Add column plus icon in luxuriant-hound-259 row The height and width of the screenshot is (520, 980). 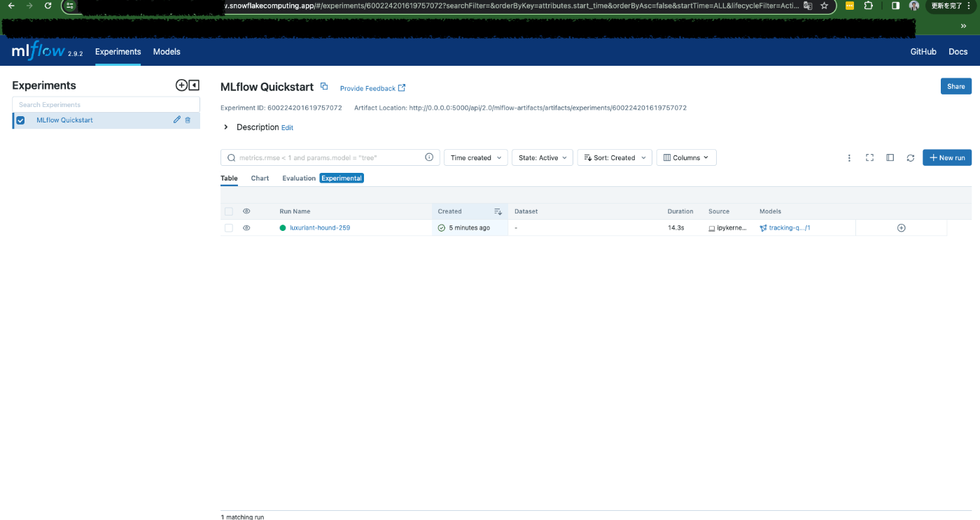point(902,227)
